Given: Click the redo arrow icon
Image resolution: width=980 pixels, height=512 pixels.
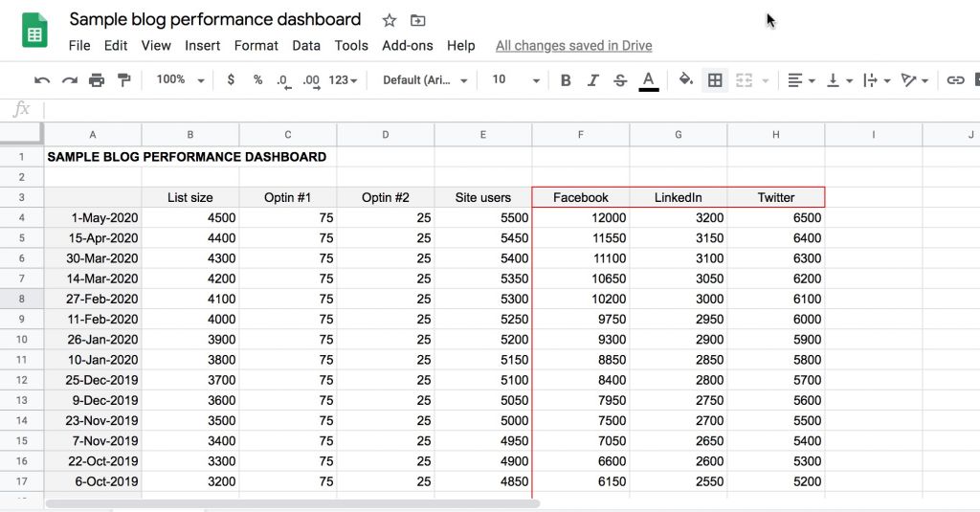Looking at the screenshot, I should (x=69, y=80).
